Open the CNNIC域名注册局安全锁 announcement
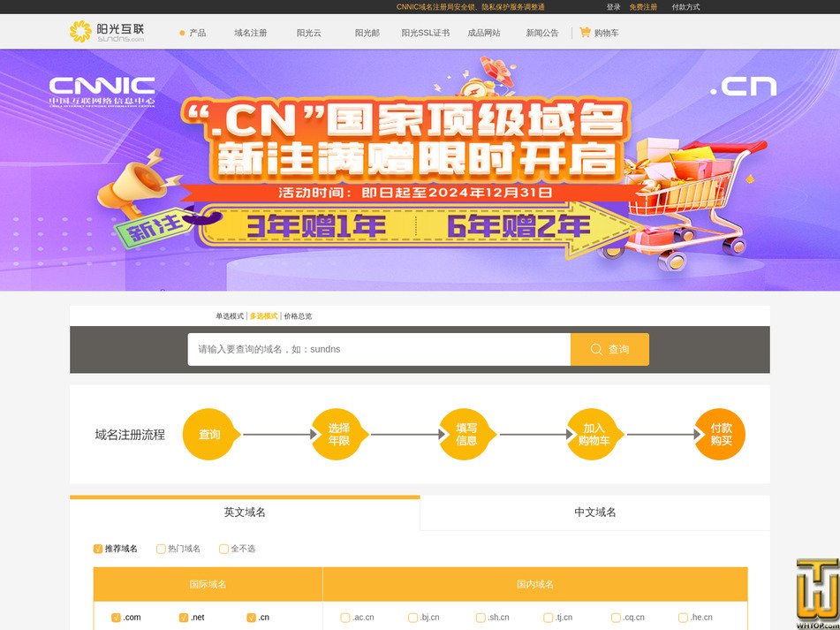The image size is (840, 630). point(471,7)
